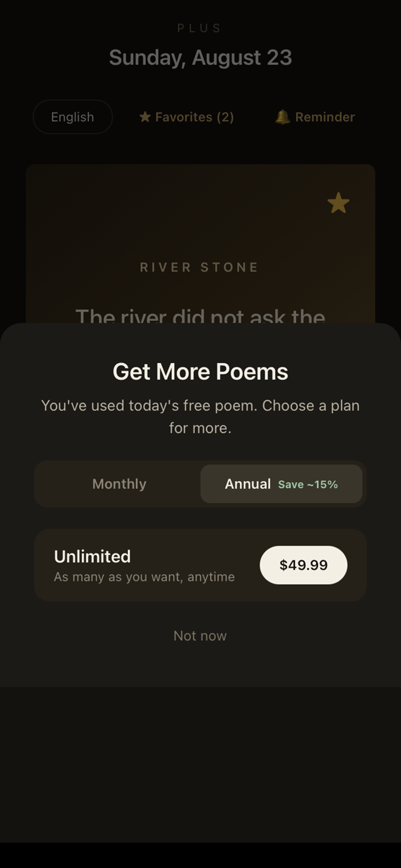This screenshot has height=868, width=401.
Task: Click the star icon beside Favorites
Action: click(x=145, y=117)
